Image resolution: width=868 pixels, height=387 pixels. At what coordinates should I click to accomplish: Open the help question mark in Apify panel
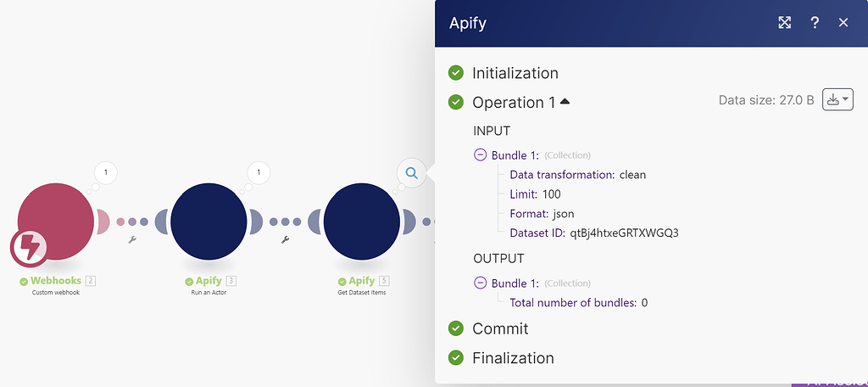815,23
